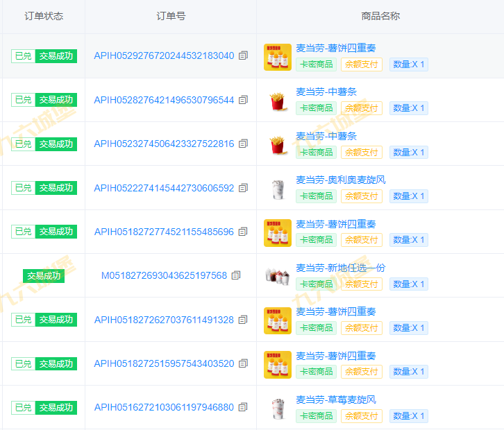Copy order number APIH051627210306119794​6880
504x430 pixels.
(243, 407)
